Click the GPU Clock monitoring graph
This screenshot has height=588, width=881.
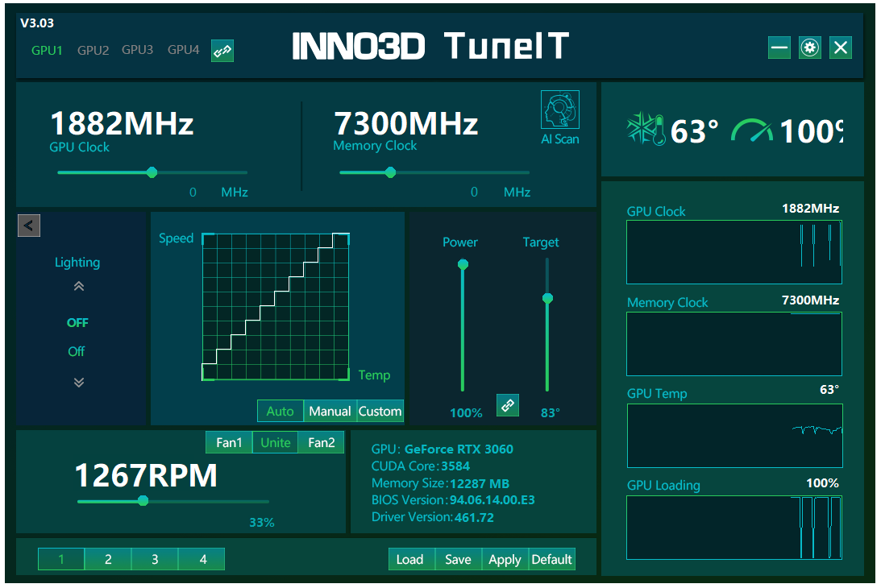[x=733, y=252]
